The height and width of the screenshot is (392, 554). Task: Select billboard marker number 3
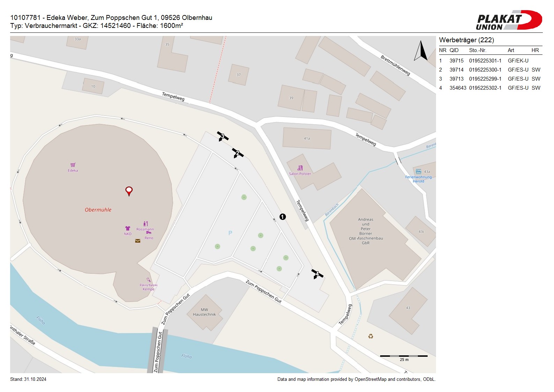tap(223, 136)
